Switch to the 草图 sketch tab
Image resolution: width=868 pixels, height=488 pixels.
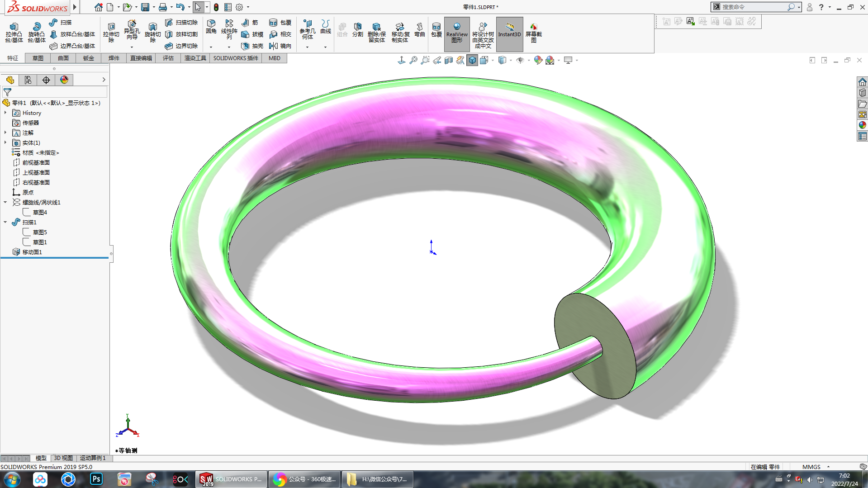[x=38, y=58]
